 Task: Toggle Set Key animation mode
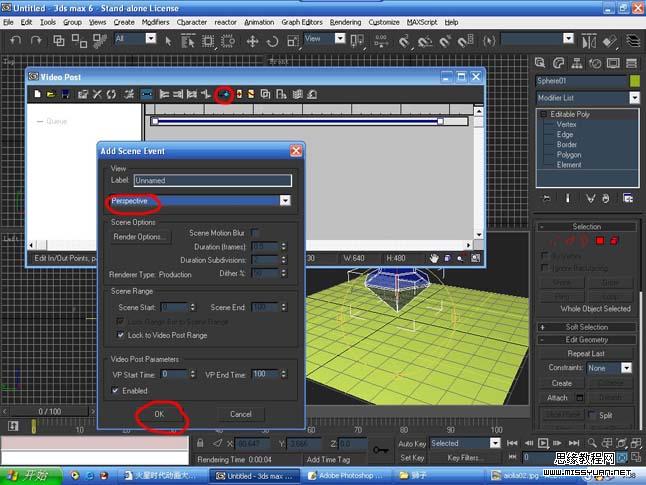click(412, 458)
